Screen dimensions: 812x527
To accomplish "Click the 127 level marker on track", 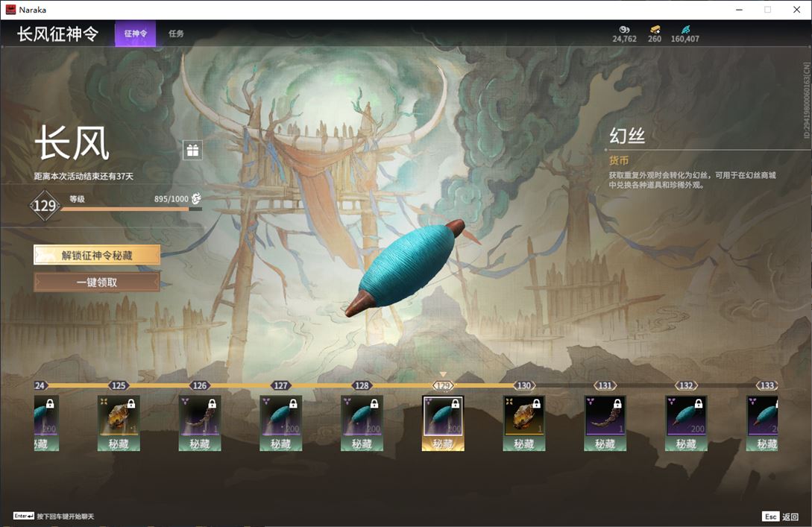I will point(280,385).
